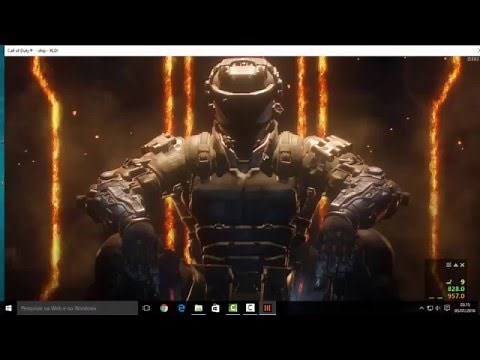The height and width of the screenshot is (360, 480).
Task: Click the taskbar search box
Action: click(x=77, y=308)
